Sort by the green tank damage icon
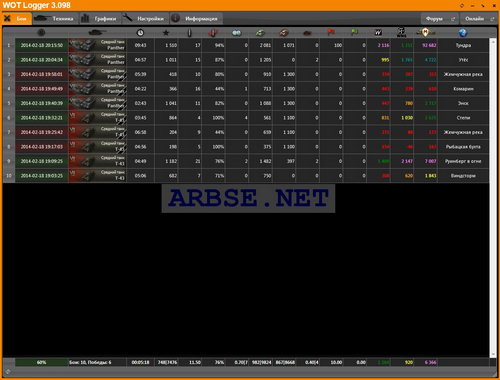Image resolution: width=500 pixels, height=380 pixels. click(260, 32)
